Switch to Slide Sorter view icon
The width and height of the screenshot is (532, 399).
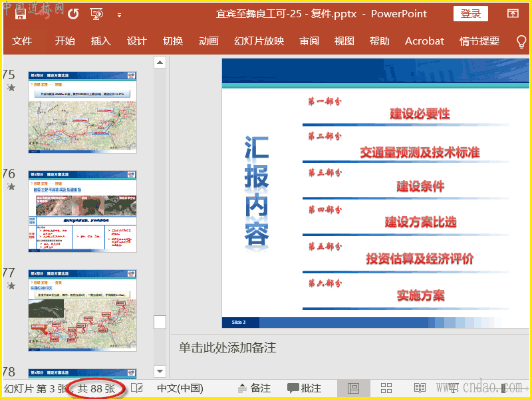pyautogui.click(x=386, y=388)
